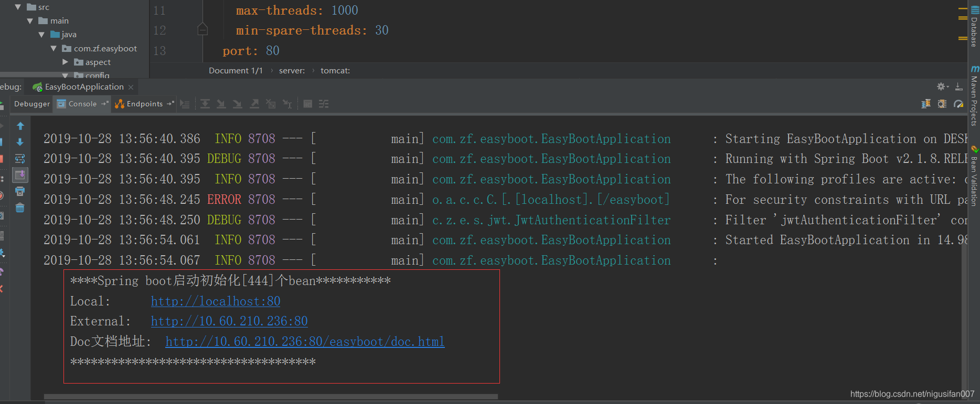Click the gauge meter icon in debug toolbar
Viewport: 980px width, 404px height.
point(958,104)
